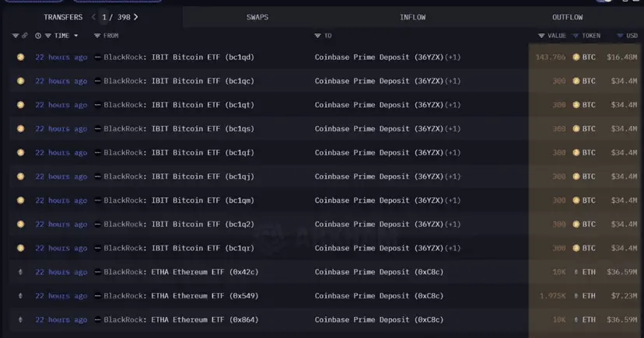Click the chain link icon in header
The height and width of the screenshot is (338, 644).
[25, 36]
